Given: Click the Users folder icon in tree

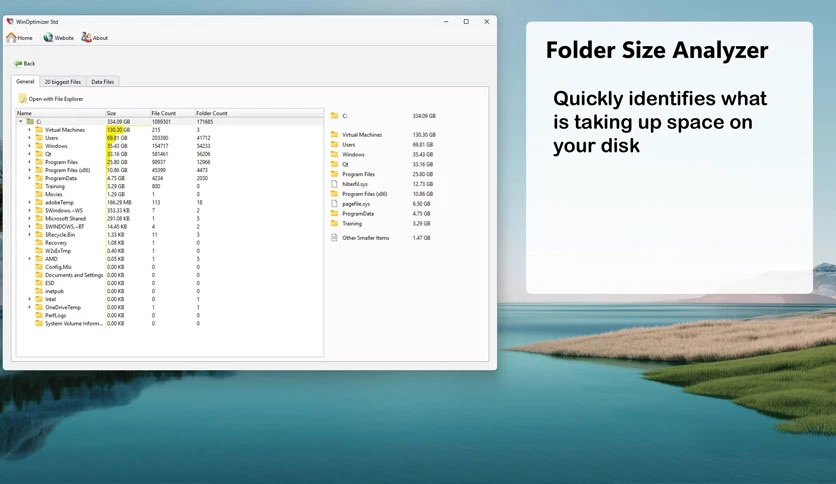Looking at the screenshot, I should [x=39, y=138].
